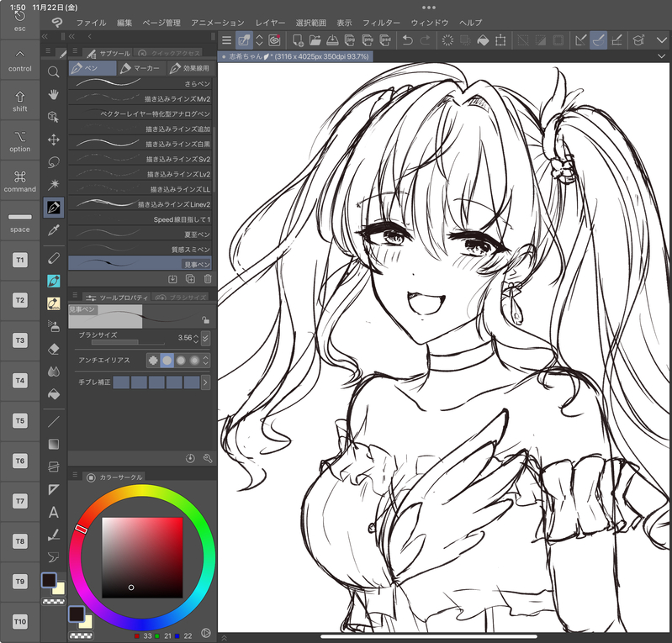Viewport: 672px width, 643px height.
Task: Expand the command bar overflow chevron
Action: point(661,40)
